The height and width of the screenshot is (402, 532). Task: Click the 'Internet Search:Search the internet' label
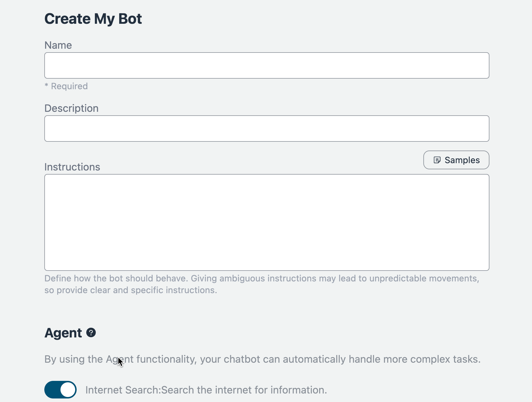click(x=206, y=390)
